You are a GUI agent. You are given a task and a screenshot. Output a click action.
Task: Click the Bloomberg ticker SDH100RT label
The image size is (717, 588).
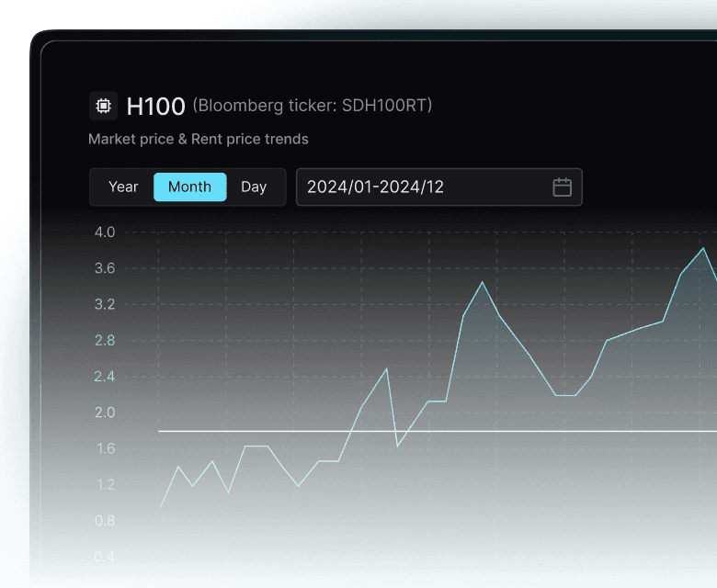(x=313, y=106)
